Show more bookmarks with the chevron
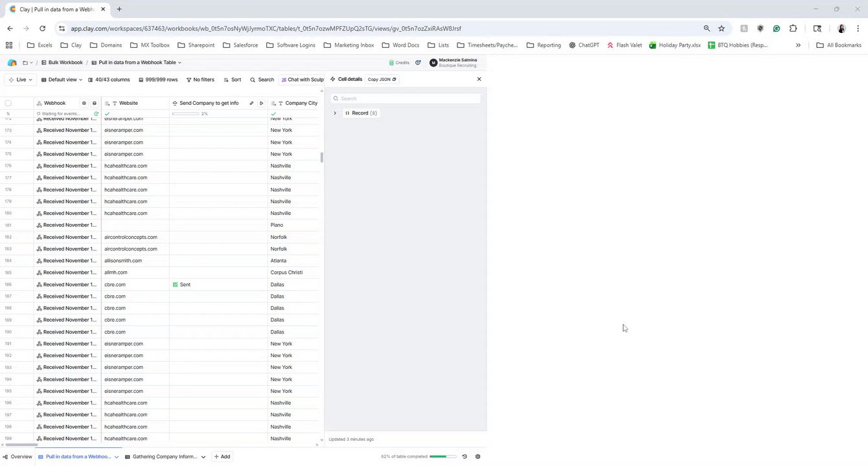Viewport: 868px width, 466px height. 798,45
